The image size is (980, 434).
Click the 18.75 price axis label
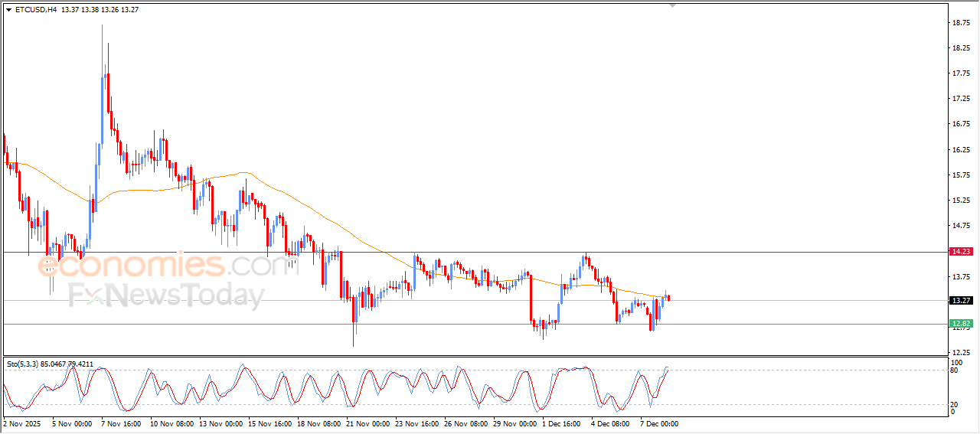(960, 23)
